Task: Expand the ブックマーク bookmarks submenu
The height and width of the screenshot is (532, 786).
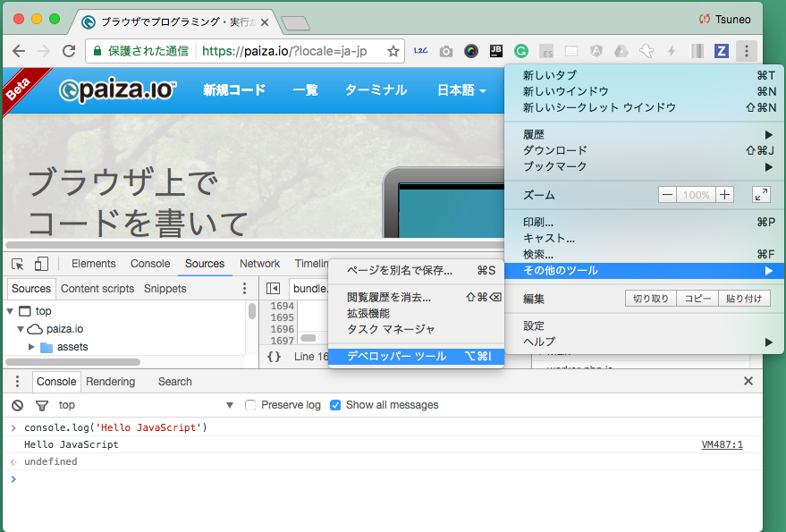Action: pos(644,166)
